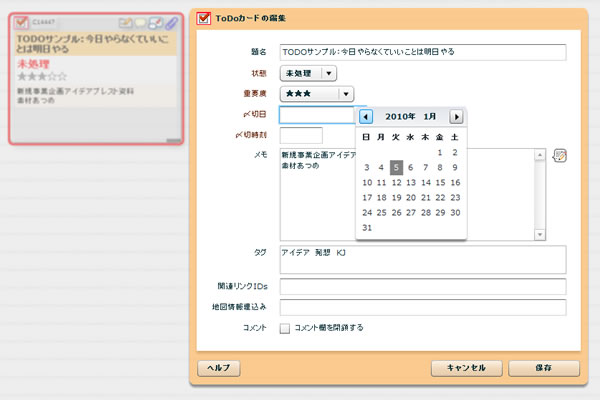Toggle the checkbox on the TODO sample card

tap(21, 22)
